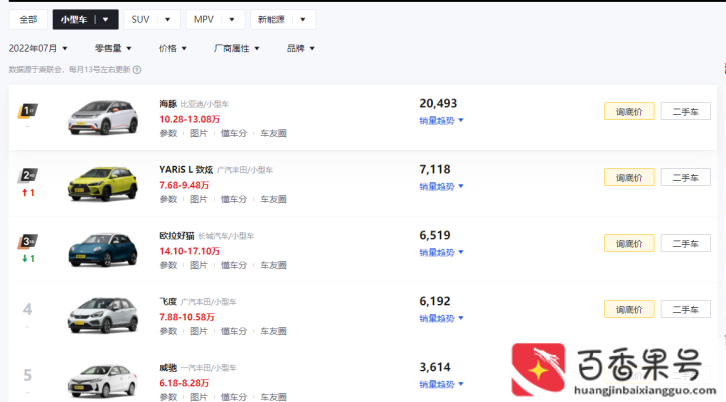Click 二手车 button for YARiS L 致炫
Screen dimensions: 726x402
click(686, 177)
